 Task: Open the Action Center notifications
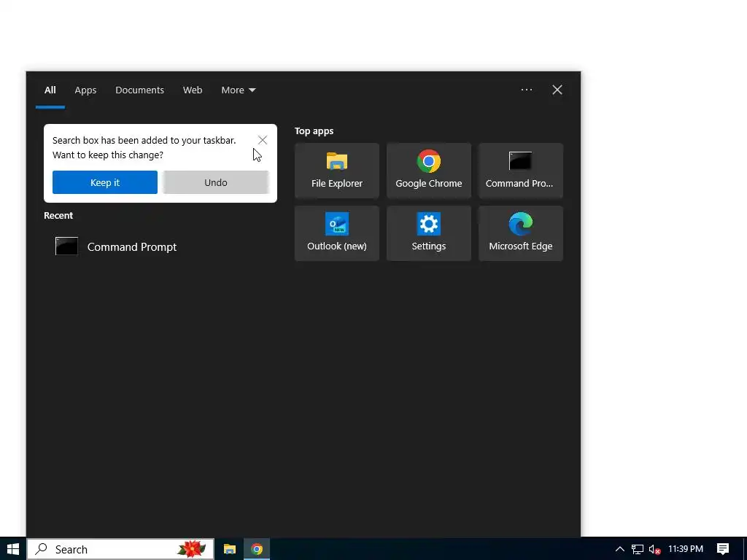tap(723, 549)
